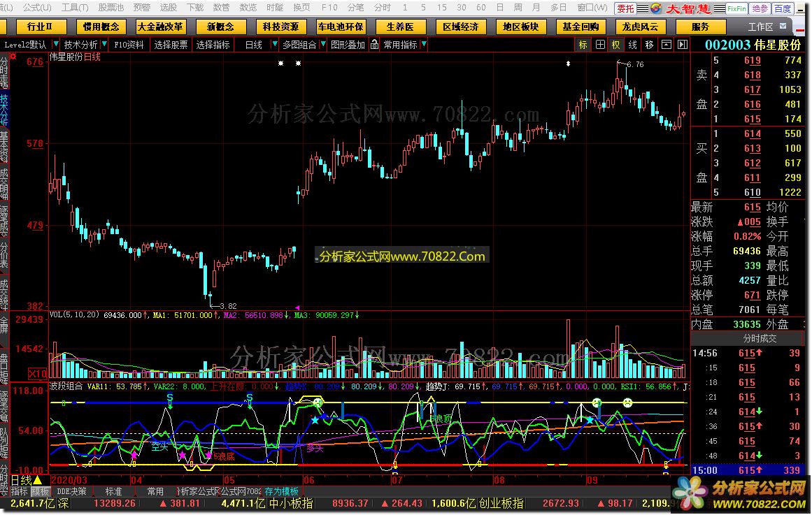Toggle the 标 marker icon on chart toolbar
The width and height of the screenshot is (812, 515).
(x=583, y=45)
